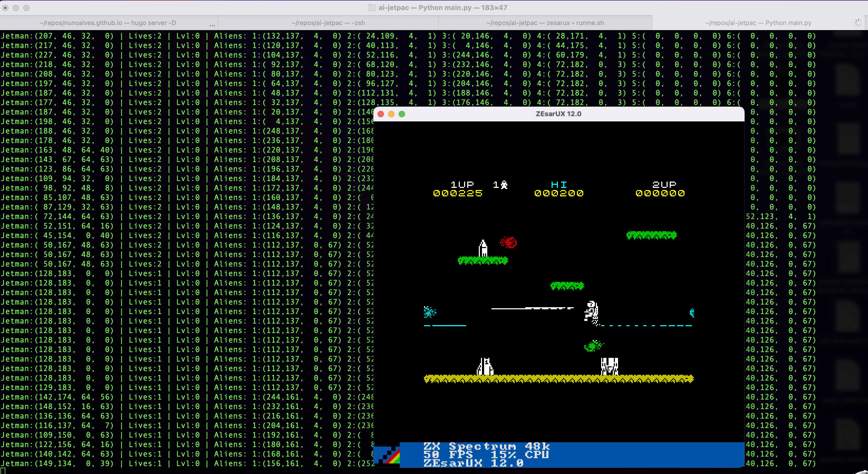
Task: Minimize the ZEsarUX window with the yellow button
Action: tap(391, 114)
